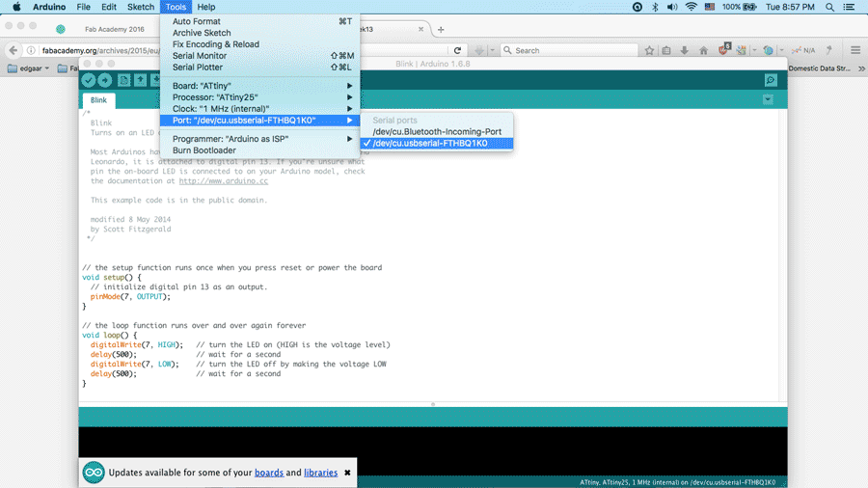Image resolution: width=868 pixels, height=488 pixels.
Task: Click the bookmark star icon in Firefox
Action: (x=649, y=50)
